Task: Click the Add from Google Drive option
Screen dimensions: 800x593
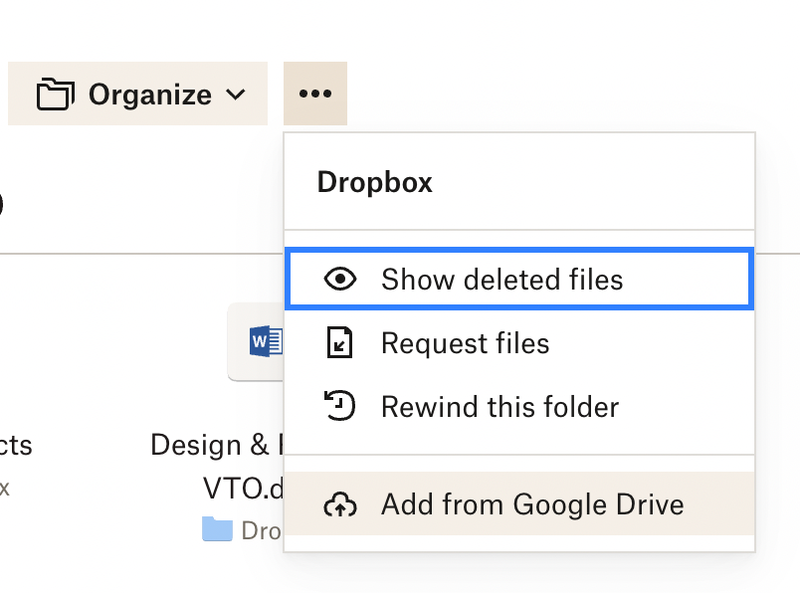Action: click(531, 504)
